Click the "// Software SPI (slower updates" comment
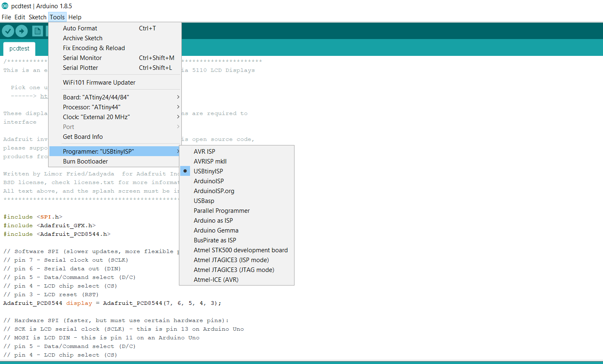 [91, 251]
